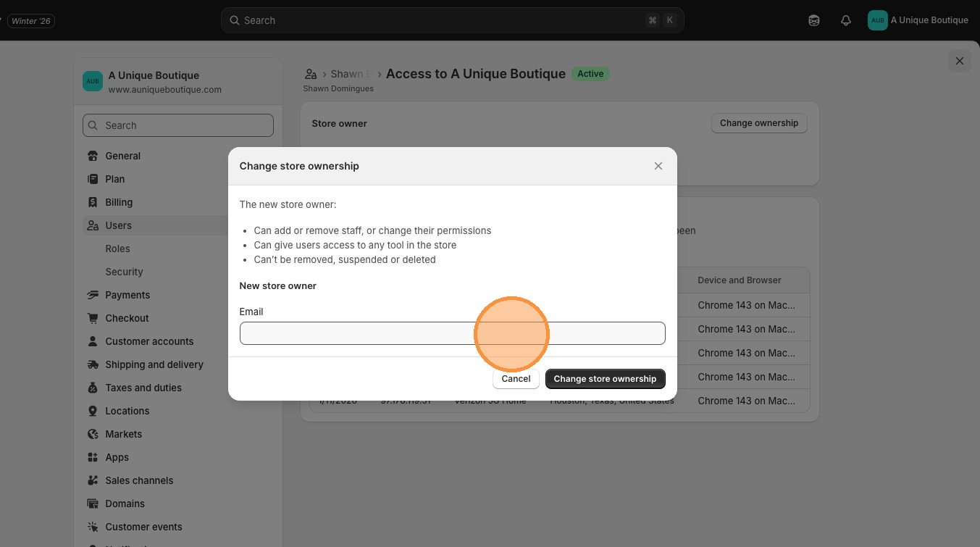980x547 pixels.
Task: Click the Change ownership button on page
Action: click(759, 123)
